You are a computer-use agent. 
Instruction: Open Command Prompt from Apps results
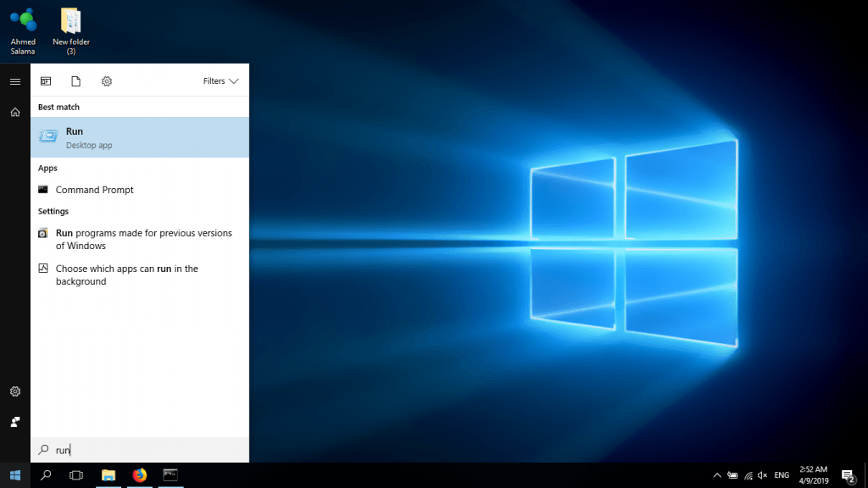pyautogui.click(x=140, y=190)
